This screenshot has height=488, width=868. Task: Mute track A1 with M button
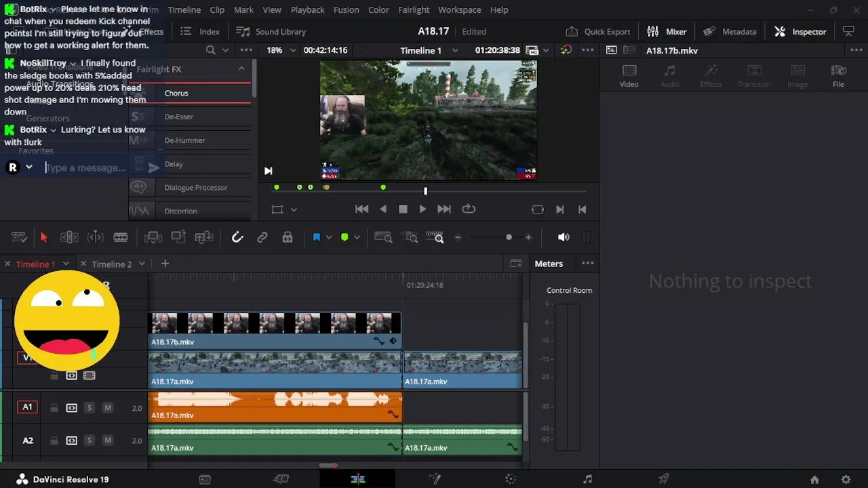click(108, 408)
